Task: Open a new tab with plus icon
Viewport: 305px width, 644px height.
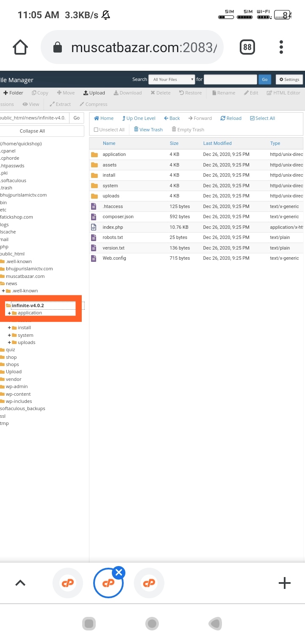Action: (x=284, y=583)
